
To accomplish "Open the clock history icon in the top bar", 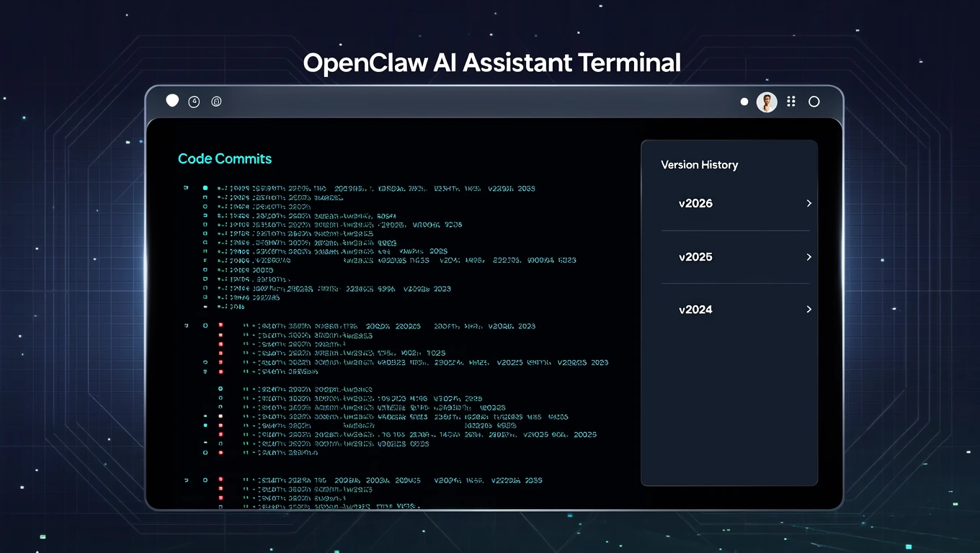I will coord(194,102).
